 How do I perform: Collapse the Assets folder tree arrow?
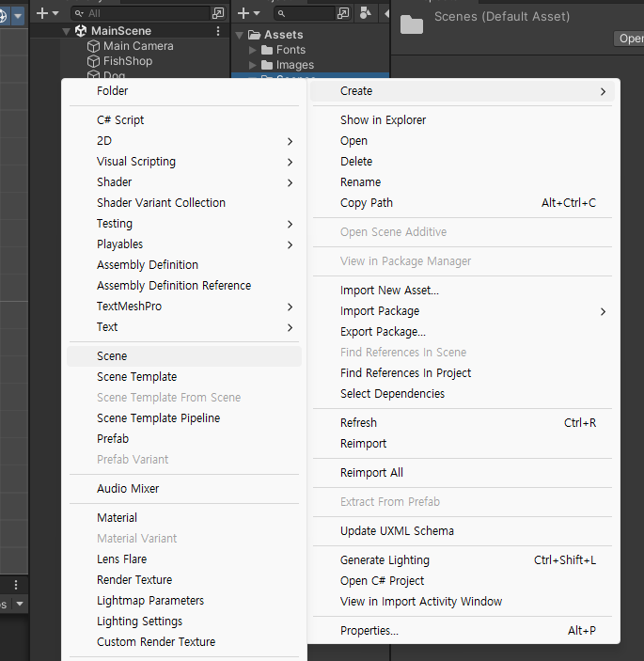[x=240, y=35]
